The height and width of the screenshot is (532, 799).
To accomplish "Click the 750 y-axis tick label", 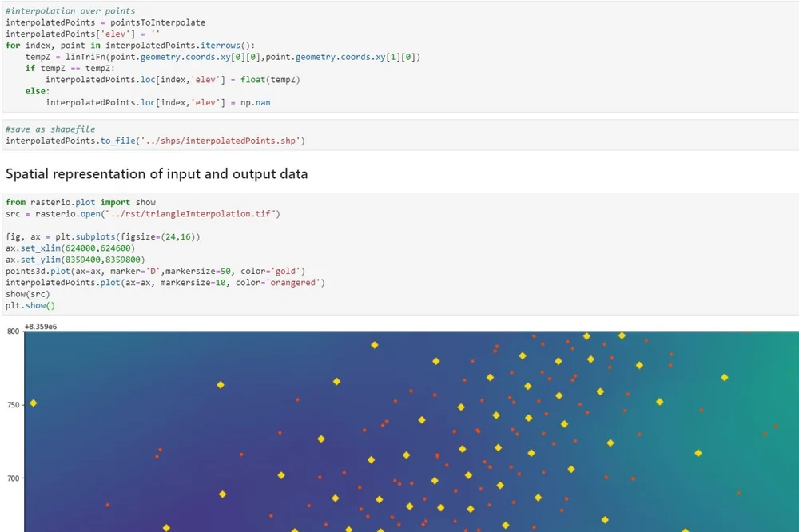I will tap(12, 403).
